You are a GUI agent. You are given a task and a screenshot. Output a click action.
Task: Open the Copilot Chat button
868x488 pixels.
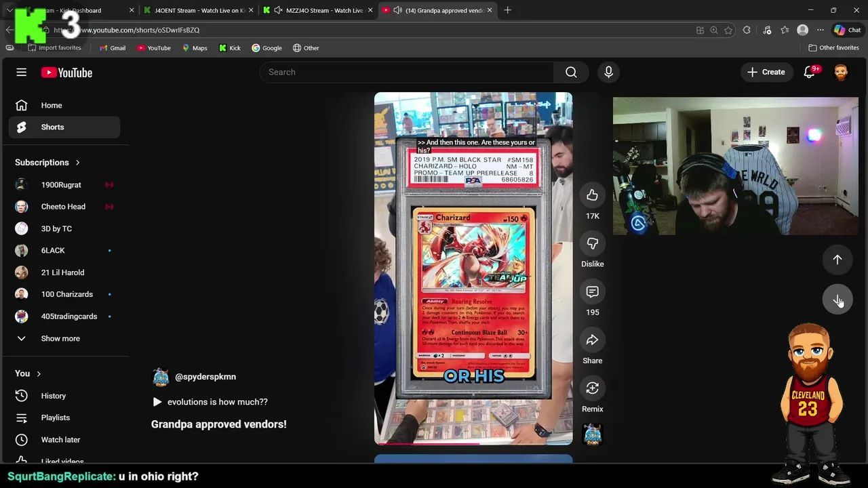(847, 30)
